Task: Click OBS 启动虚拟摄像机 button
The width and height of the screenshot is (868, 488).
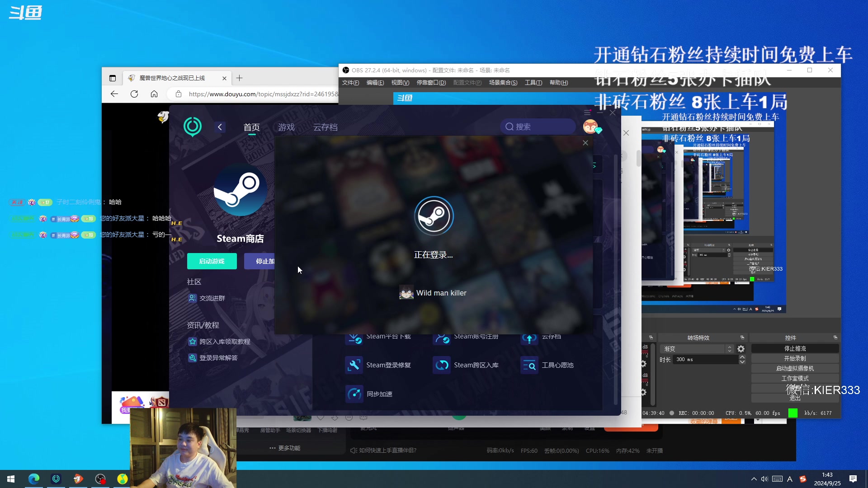Action: click(x=795, y=369)
